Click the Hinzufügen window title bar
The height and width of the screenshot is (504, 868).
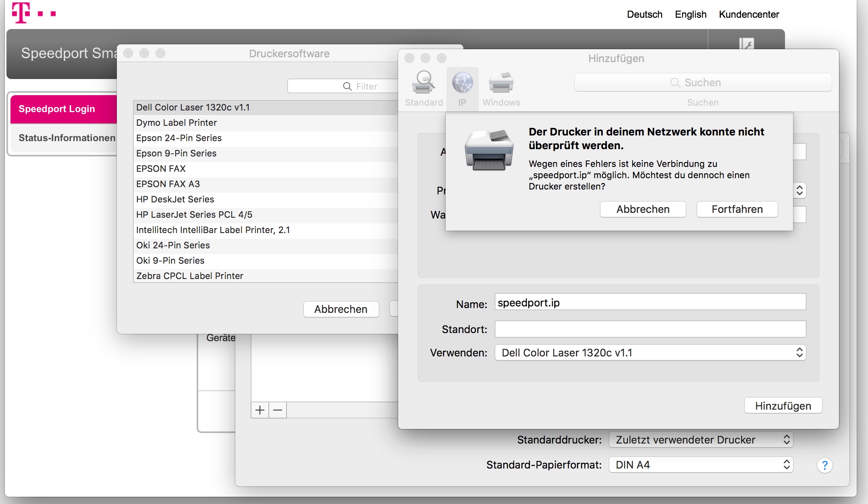[616, 58]
